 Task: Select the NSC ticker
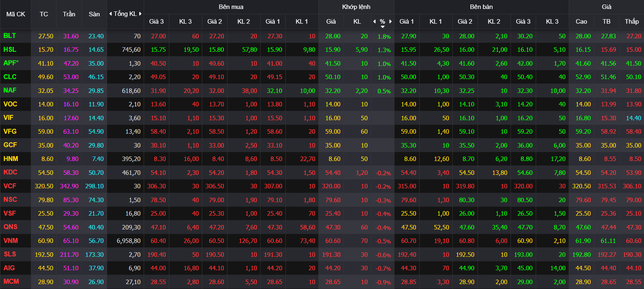(10, 200)
